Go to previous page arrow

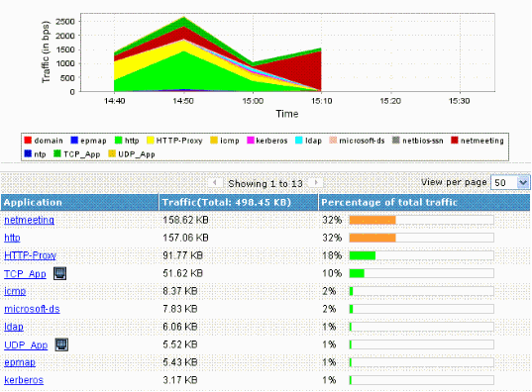tap(214, 182)
